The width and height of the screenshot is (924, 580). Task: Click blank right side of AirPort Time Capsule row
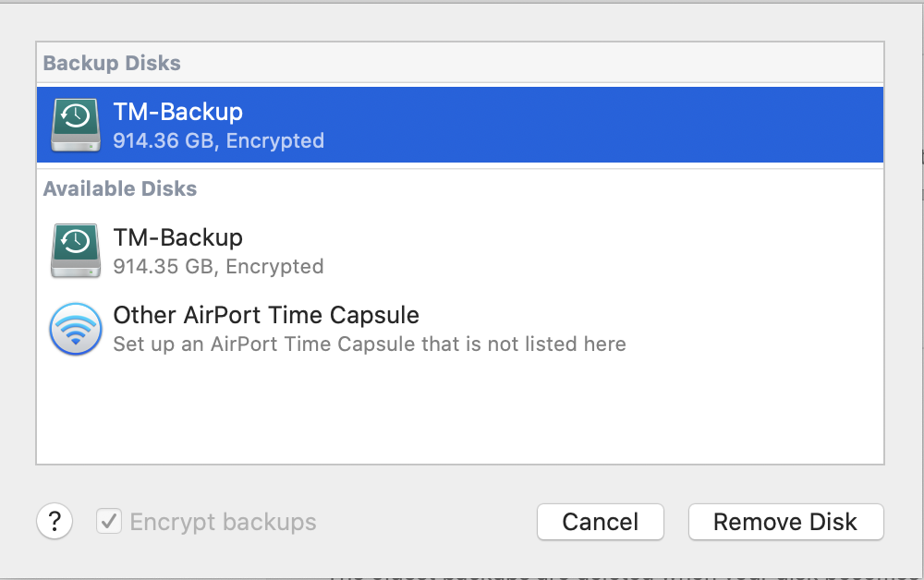point(758,329)
